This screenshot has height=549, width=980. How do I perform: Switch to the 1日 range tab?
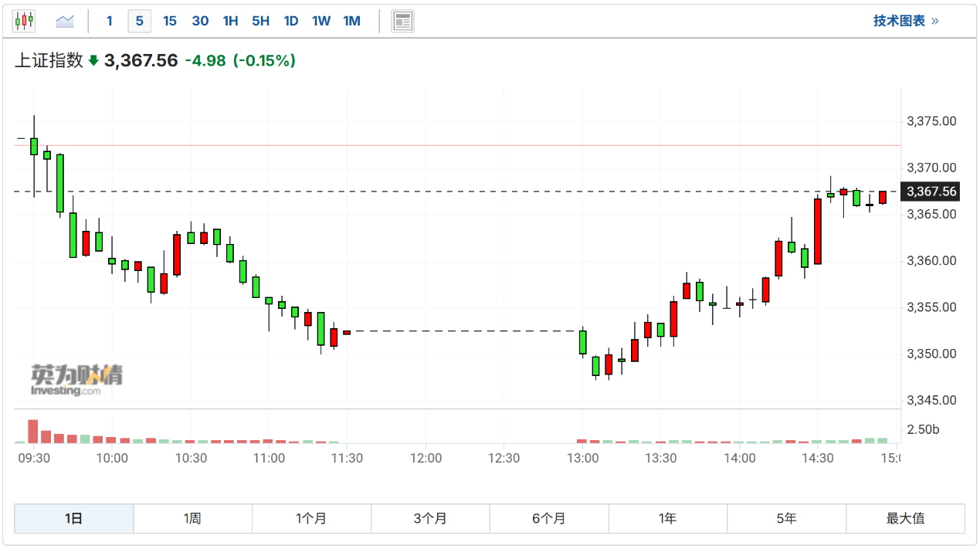point(74,518)
